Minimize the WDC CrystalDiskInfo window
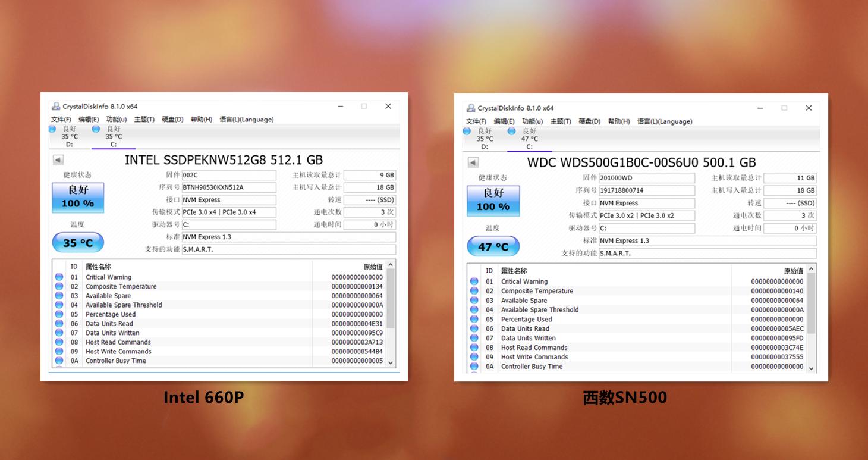 pos(760,108)
